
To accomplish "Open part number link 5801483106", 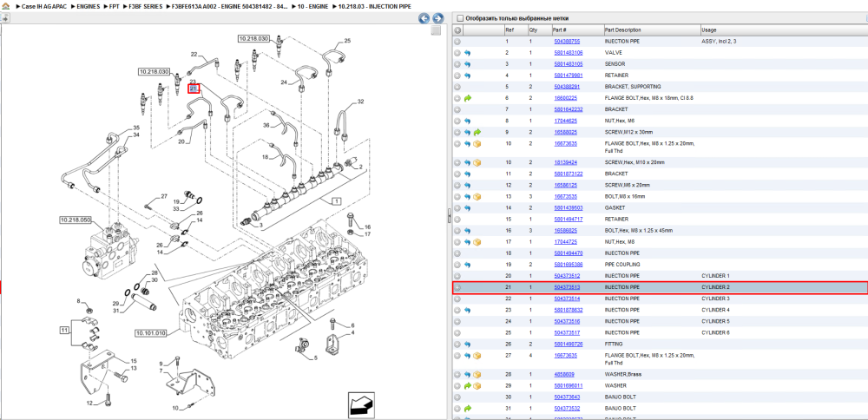I will pyautogui.click(x=568, y=53).
